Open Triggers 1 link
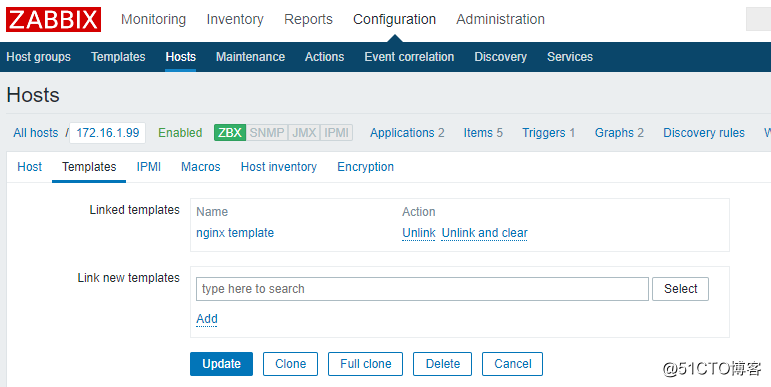771x387 pixels. click(548, 133)
